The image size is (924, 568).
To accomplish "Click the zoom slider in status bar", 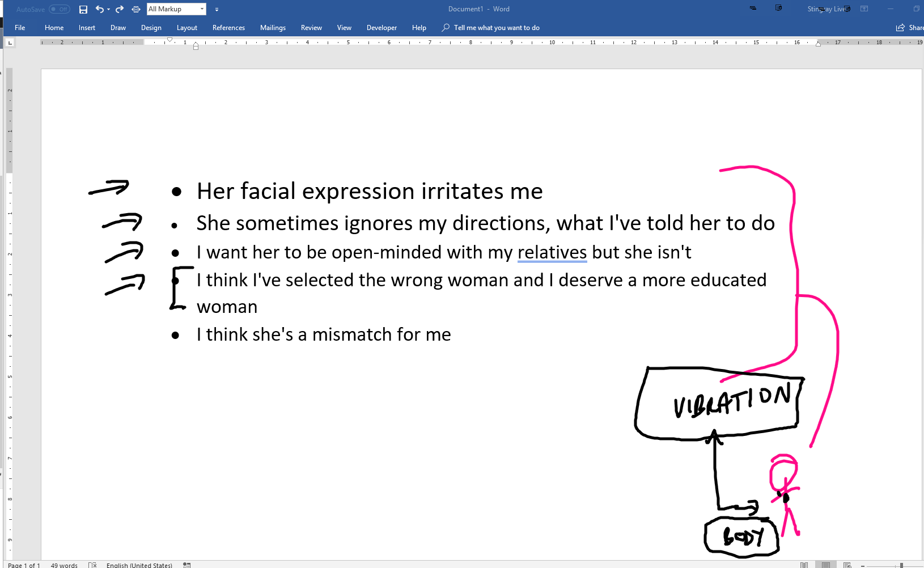I will pos(901,565).
